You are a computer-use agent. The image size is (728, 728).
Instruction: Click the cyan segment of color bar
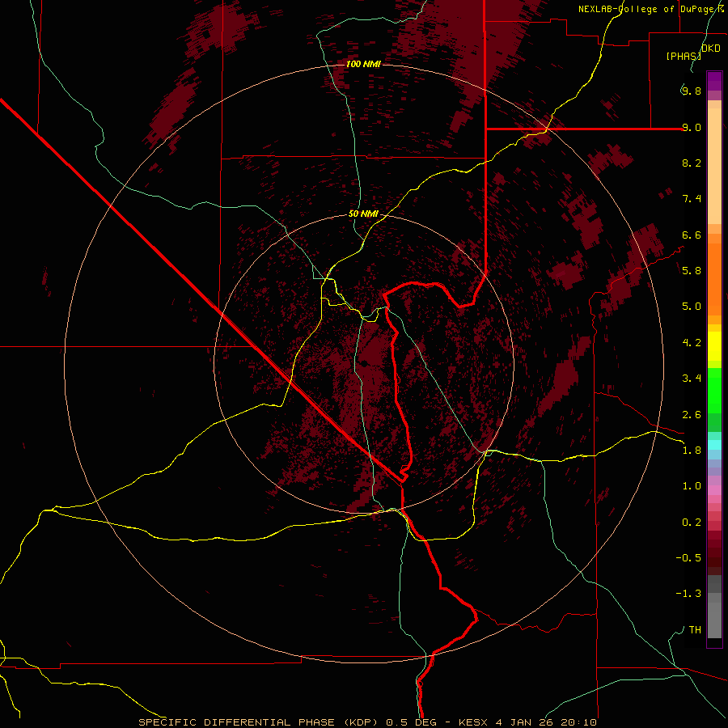(714, 444)
